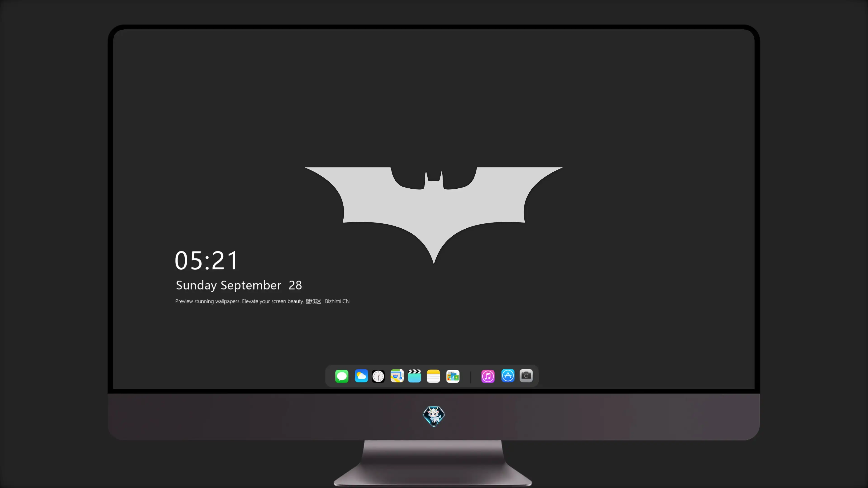Open the green Messages app in the dock

pos(342,376)
